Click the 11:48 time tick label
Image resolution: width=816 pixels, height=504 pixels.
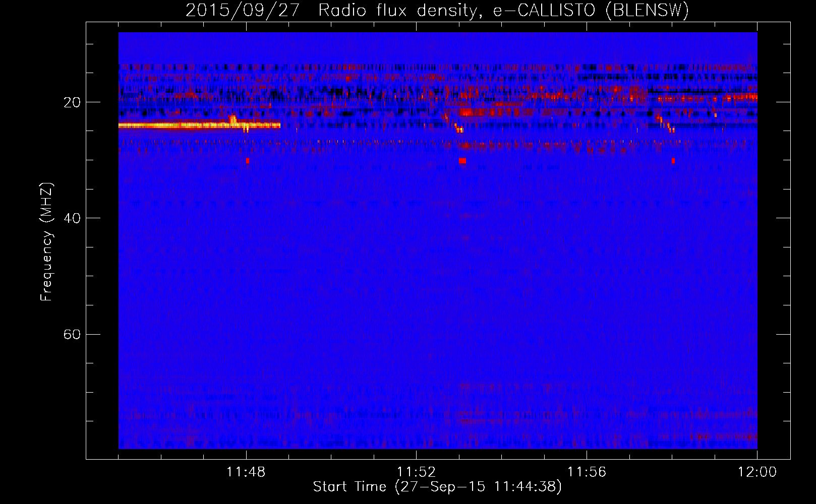[246, 472]
